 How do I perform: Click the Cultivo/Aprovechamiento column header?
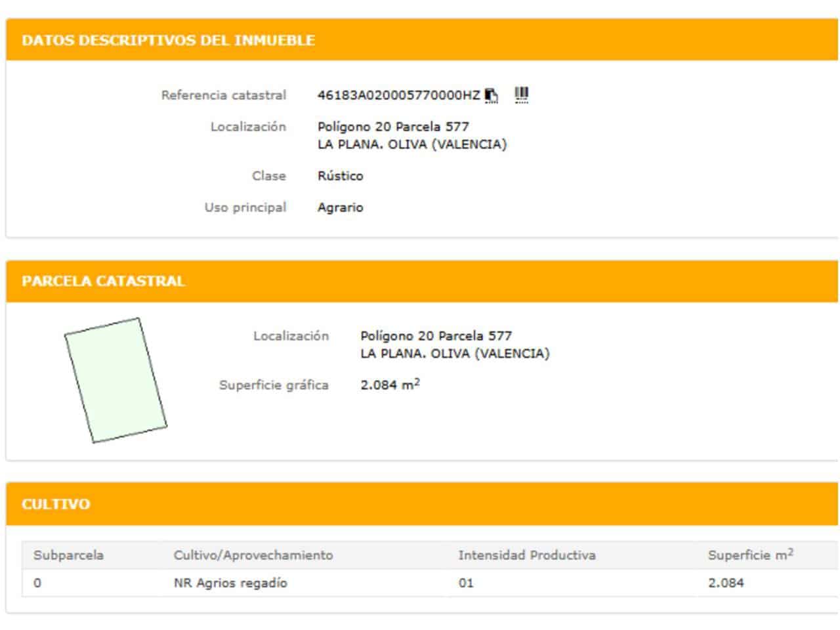253,555
